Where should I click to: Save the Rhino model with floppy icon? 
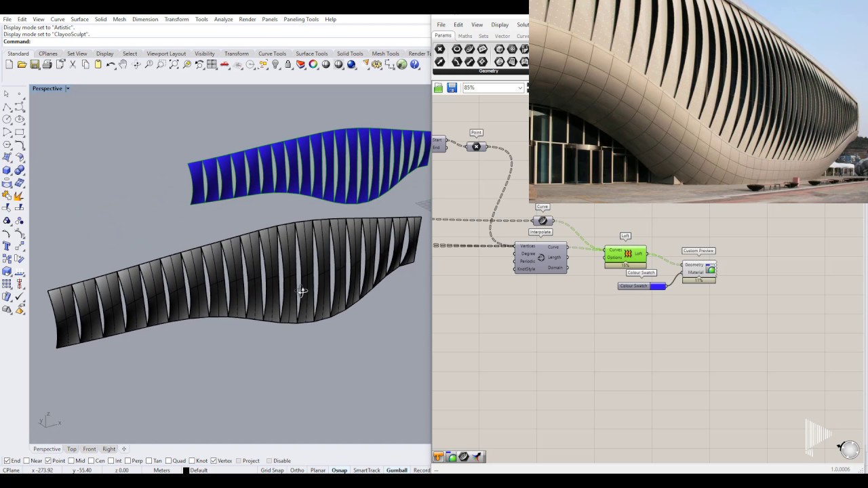point(34,64)
